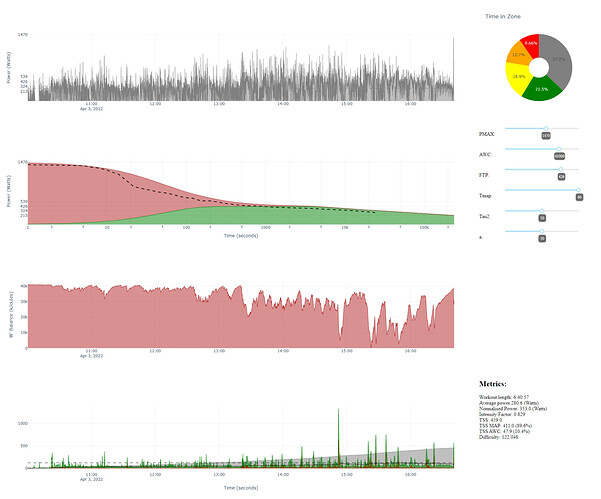Viewport: 601px width, 499px height.
Task: Click the Time in Zone chart title
Action: tap(503, 16)
